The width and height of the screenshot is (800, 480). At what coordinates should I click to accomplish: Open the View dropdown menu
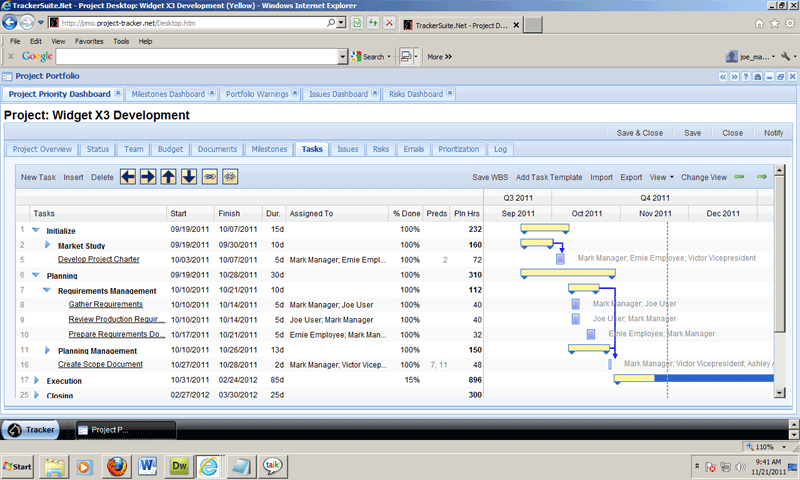pos(661,177)
